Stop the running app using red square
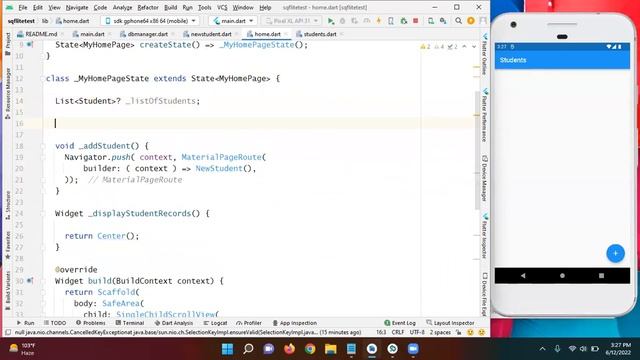640x360 pixels. tap(416, 21)
